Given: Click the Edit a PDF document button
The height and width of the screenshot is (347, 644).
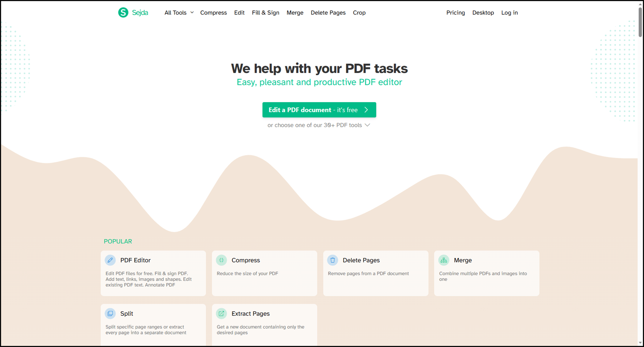Looking at the screenshot, I should [319, 110].
